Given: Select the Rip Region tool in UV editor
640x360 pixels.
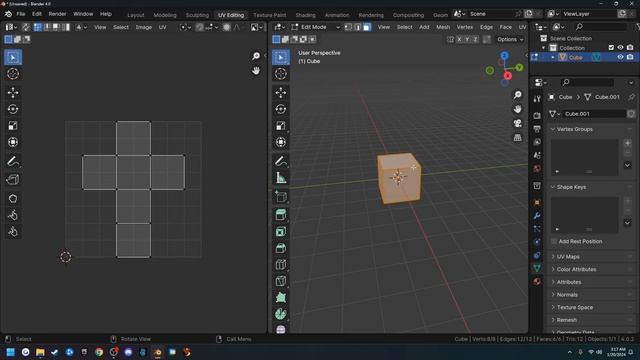Looking at the screenshot, I should pos(13,180).
